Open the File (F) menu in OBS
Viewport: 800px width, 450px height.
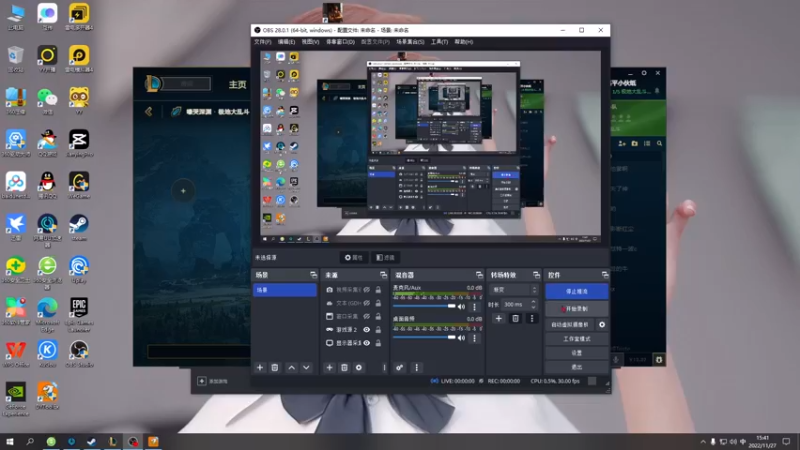[x=262, y=42]
